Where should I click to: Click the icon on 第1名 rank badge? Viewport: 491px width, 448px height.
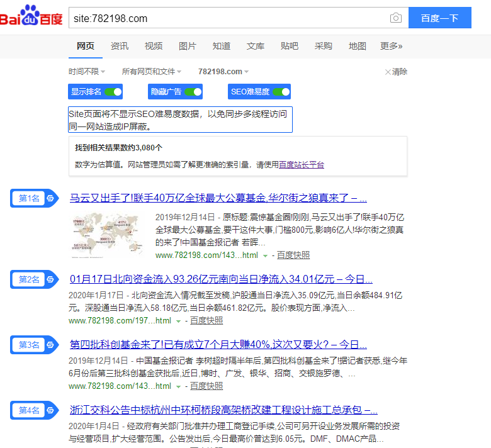50,198
